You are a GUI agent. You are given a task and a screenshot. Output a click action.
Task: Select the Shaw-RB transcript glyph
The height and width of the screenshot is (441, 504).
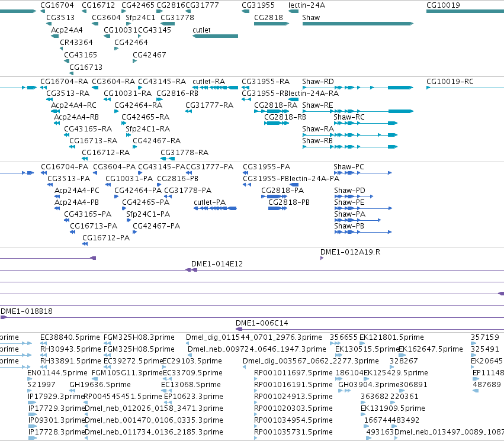click(350, 147)
